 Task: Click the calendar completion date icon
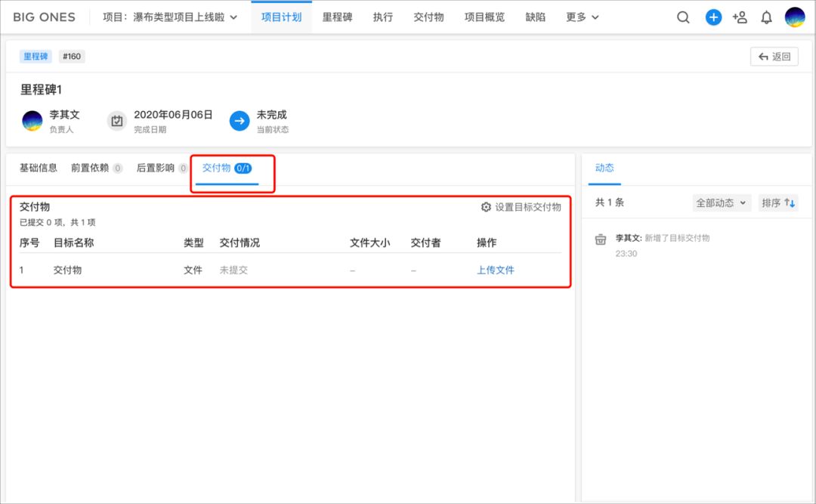116,121
